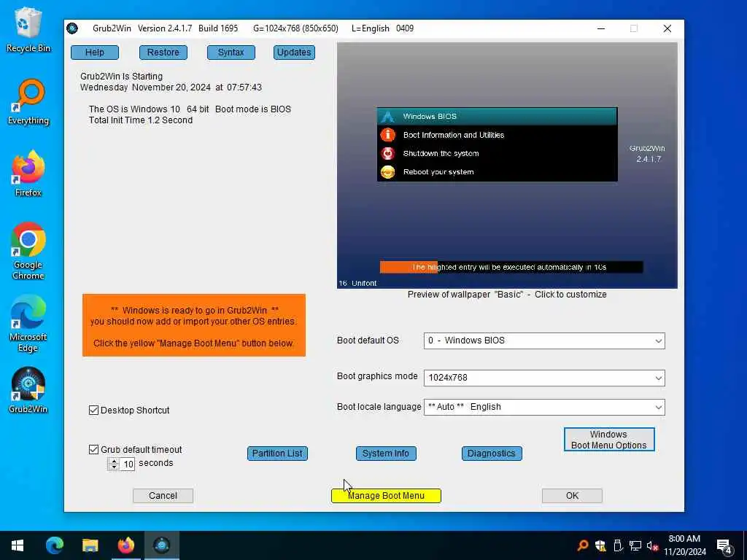Click the orange Windows is ready message
The width and height of the screenshot is (747, 560).
pos(194,325)
